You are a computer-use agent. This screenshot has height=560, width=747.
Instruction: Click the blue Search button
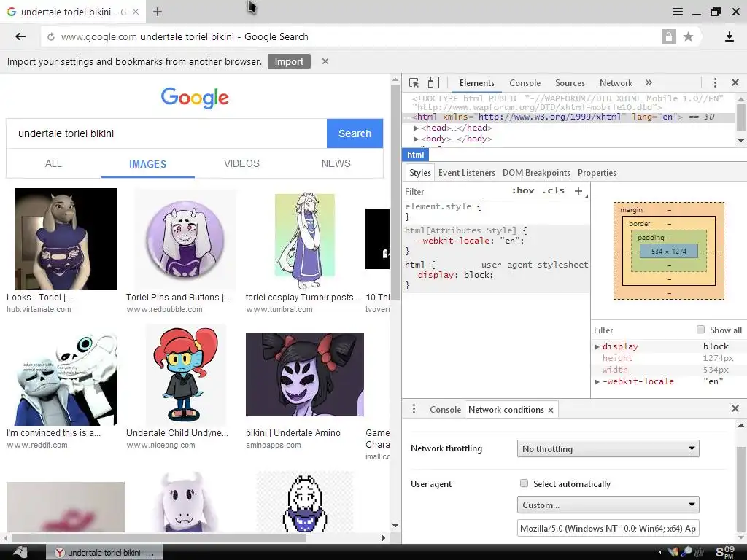355,133
